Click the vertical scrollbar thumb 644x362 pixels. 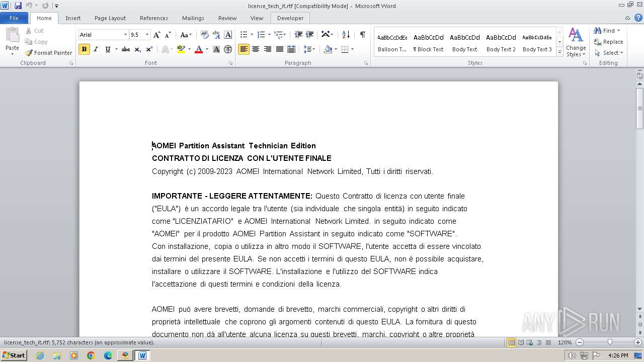[639, 108]
